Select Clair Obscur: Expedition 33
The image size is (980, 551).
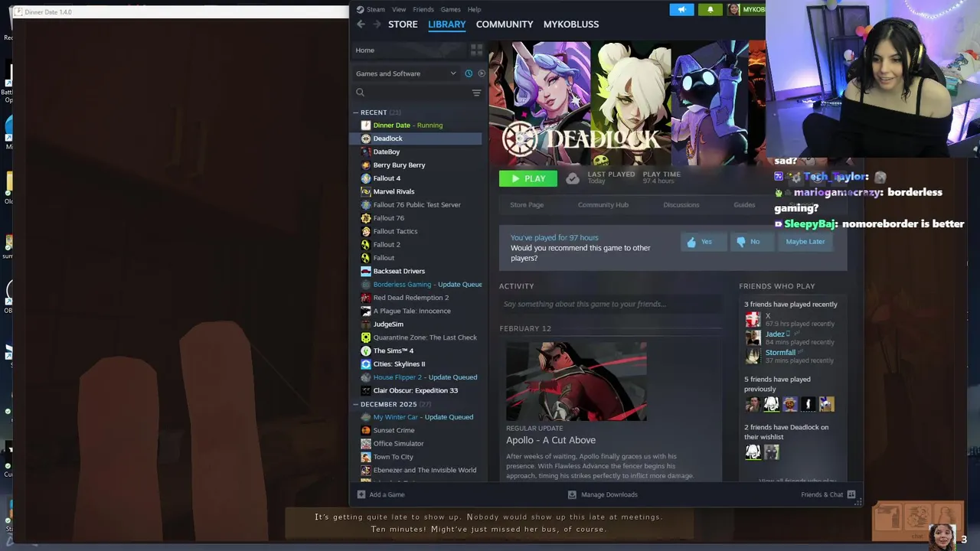pyautogui.click(x=417, y=390)
